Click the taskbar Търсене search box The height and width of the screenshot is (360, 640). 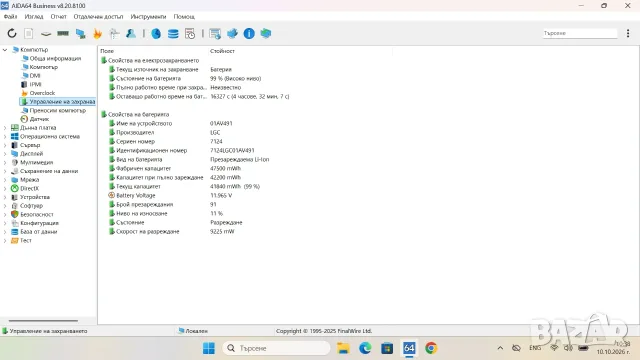(277, 348)
